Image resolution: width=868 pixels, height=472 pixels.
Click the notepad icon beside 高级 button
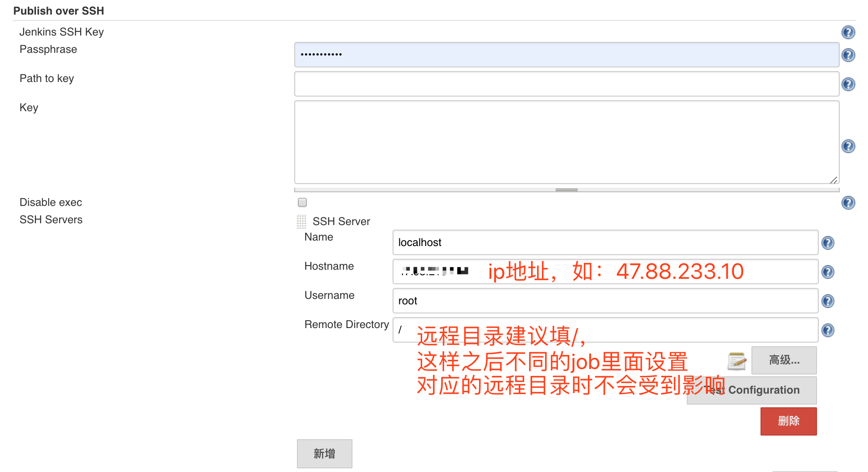pyautogui.click(x=737, y=361)
